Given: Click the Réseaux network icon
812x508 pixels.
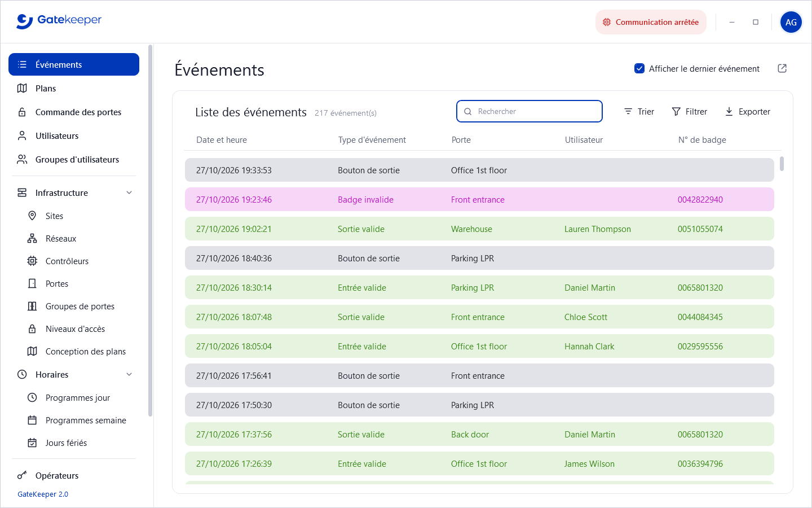Looking at the screenshot, I should tap(32, 238).
